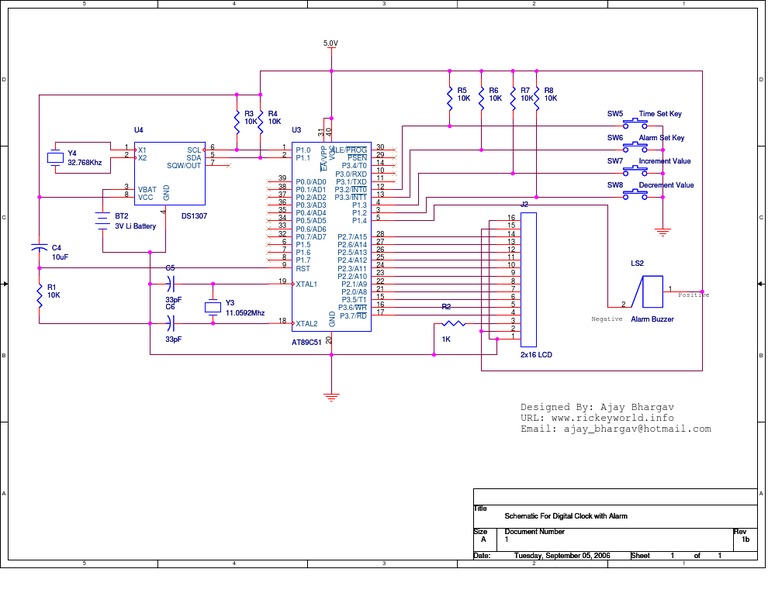
Task: Click the Document Number field label
Action: (x=534, y=531)
